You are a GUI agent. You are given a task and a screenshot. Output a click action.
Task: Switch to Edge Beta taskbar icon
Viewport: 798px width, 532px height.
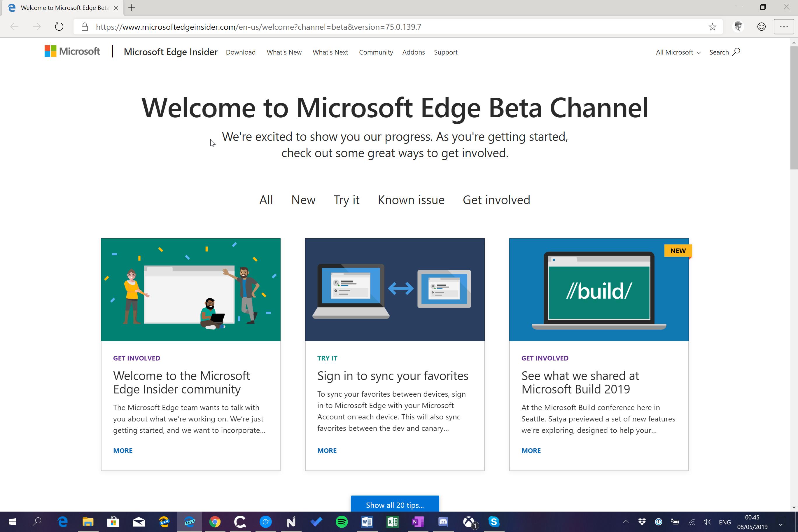click(x=189, y=521)
